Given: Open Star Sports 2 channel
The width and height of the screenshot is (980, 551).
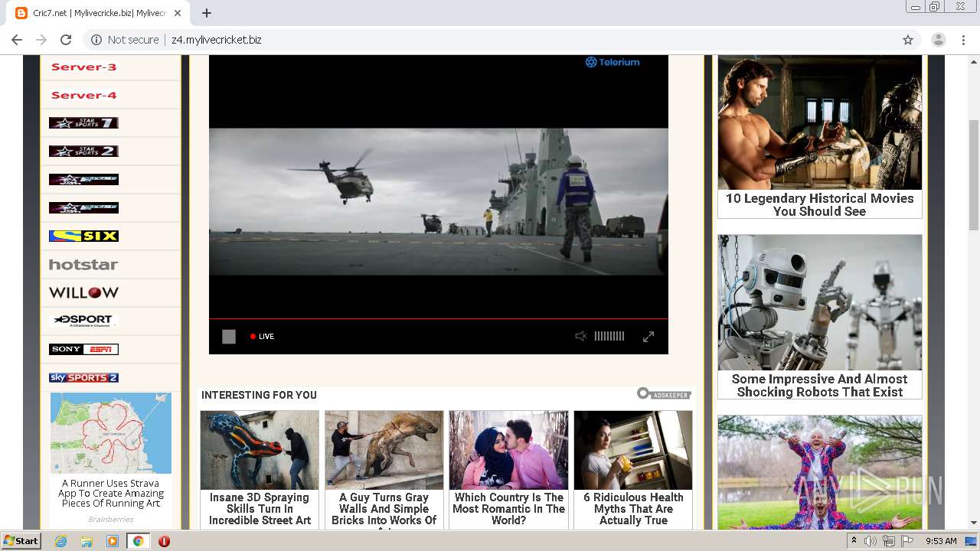Looking at the screenshot, I should coord(83,151).
